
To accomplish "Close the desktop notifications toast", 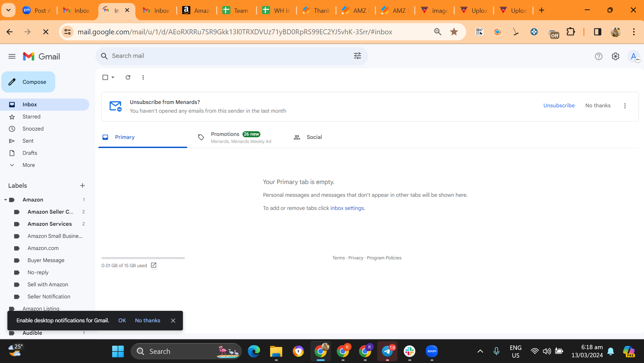I will click(173, 321).
